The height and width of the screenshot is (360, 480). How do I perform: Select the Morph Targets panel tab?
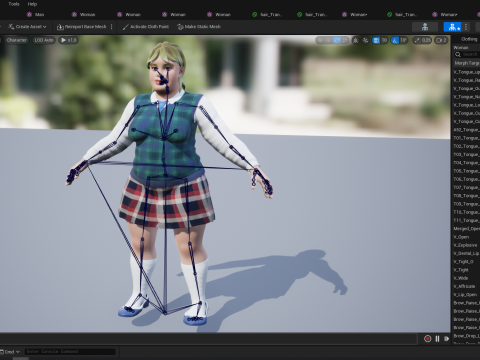click(467, 63)
